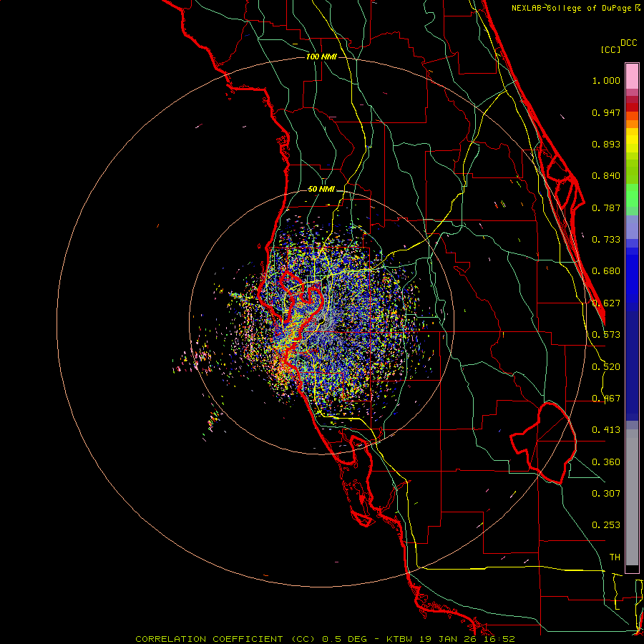
Task: Click the Correlation Coefficient caption at the bottom
Action: (x=325, y=639)
